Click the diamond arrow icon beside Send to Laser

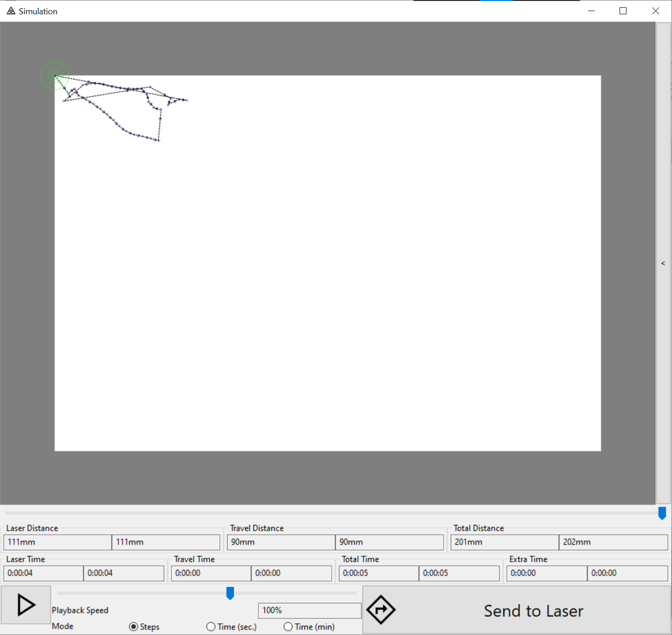pos(381,610)
